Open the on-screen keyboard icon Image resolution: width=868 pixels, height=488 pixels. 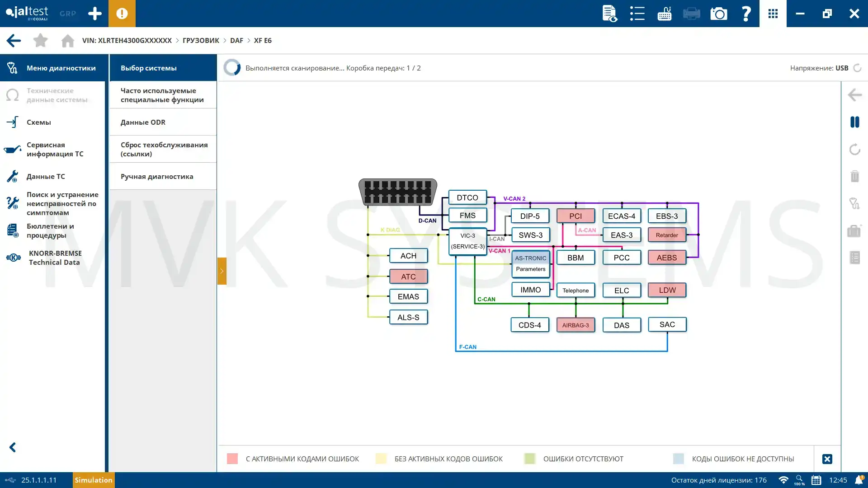pos(665,14)
